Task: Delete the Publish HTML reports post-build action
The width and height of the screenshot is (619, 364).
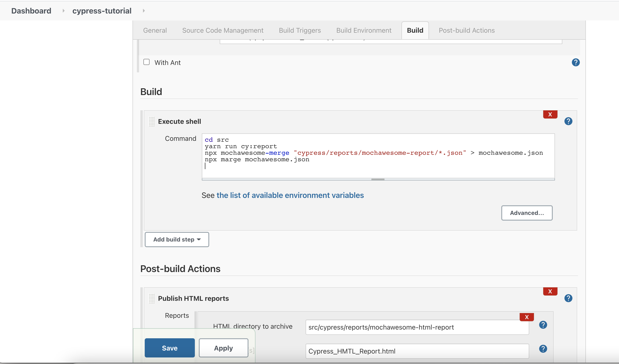Action: 550,291
